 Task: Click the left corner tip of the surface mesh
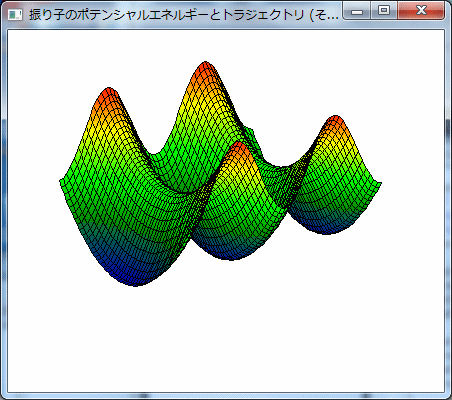(62, 182)
